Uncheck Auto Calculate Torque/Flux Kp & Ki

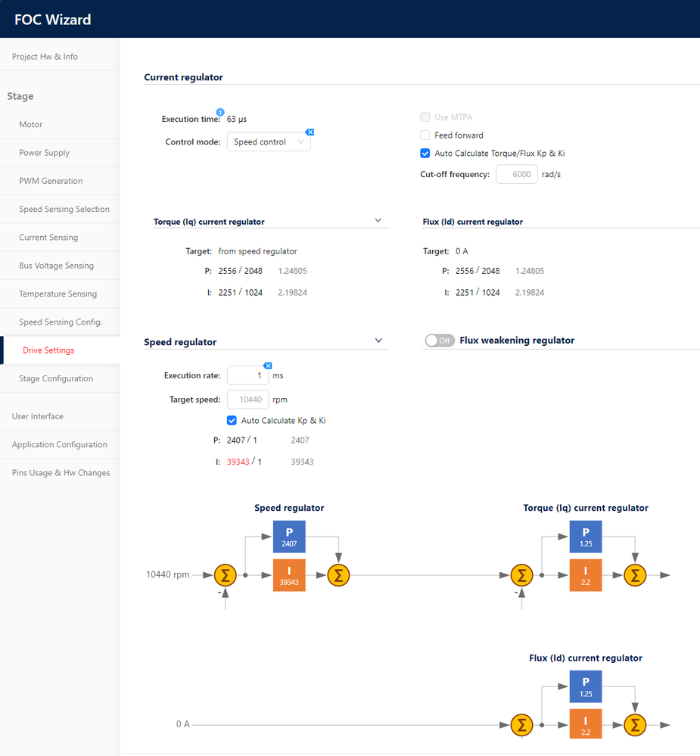click(x=425, y=154)
